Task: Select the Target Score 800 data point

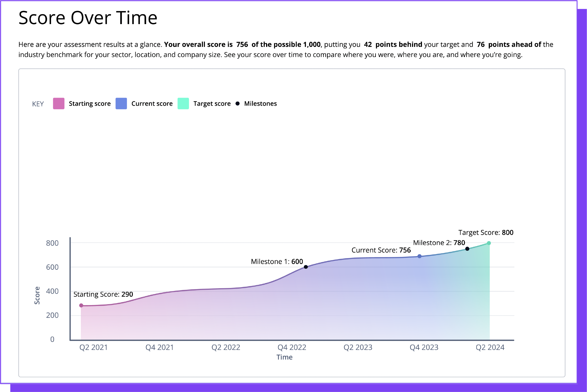Action: click(x=489, y=243)
